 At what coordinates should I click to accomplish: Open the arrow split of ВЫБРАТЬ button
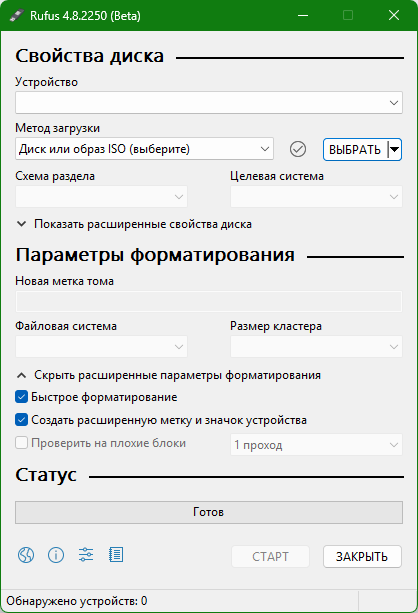click(x=395, y=149)
